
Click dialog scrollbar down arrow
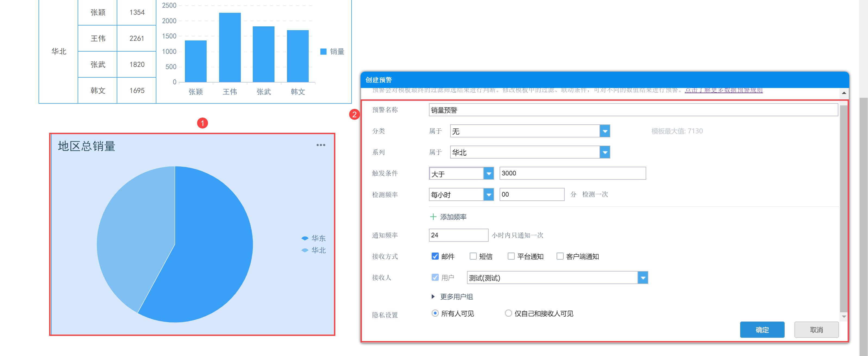coord(844,316)
